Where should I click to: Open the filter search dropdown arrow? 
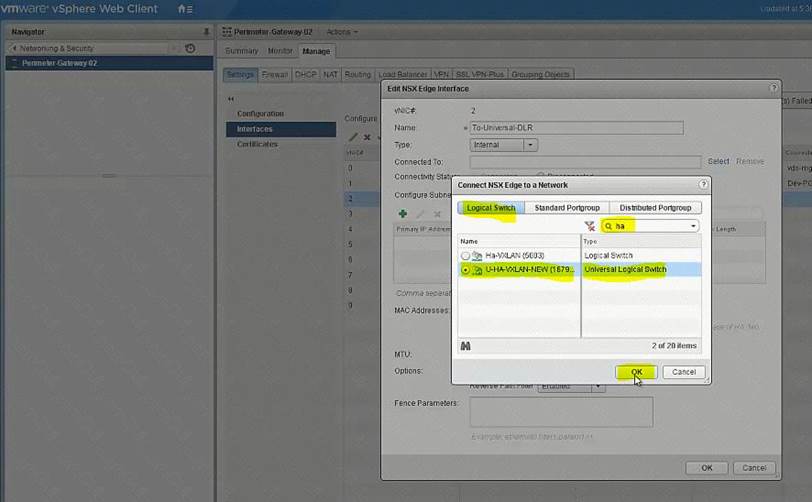pos(693,226)
